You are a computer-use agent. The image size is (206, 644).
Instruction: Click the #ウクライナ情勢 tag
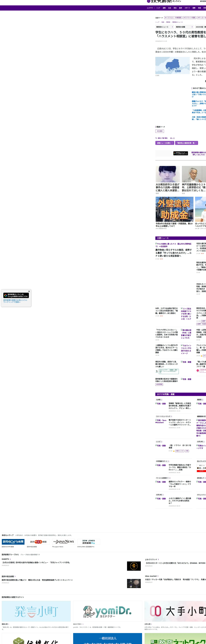click(x=189, y=18)
